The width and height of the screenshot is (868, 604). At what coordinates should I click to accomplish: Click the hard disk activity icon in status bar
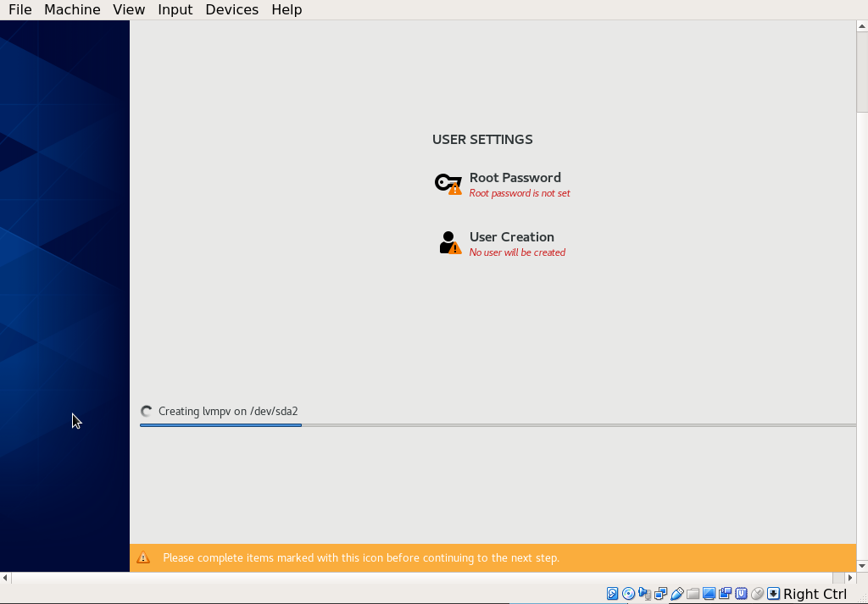point(612,594)
